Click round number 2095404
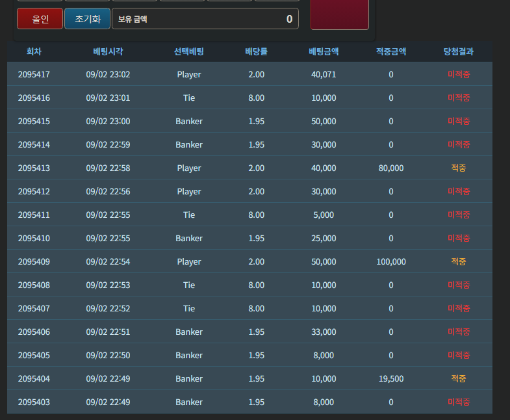Viewport: 510px width, 420px height. point(34,379)
